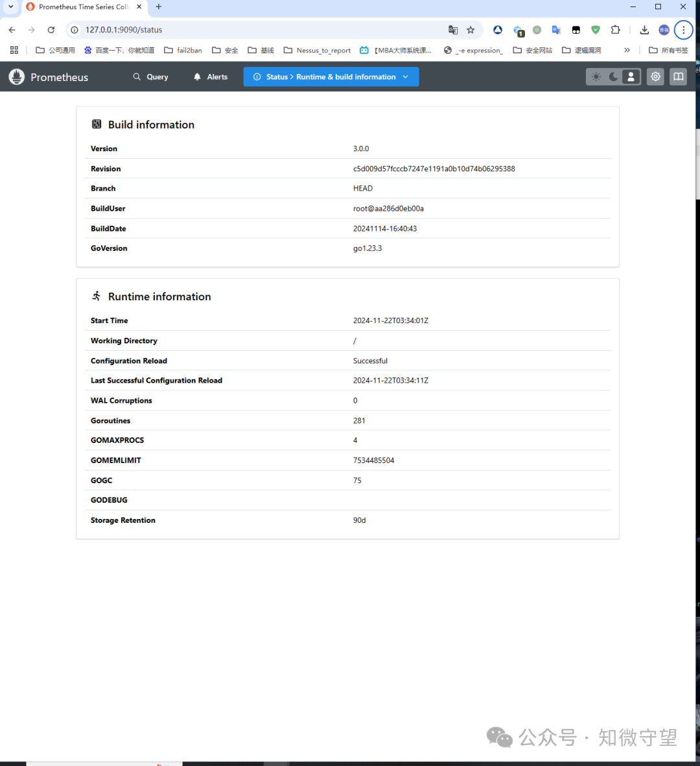
Task: Open a new browser tab
Action: [x=159, y=7]
